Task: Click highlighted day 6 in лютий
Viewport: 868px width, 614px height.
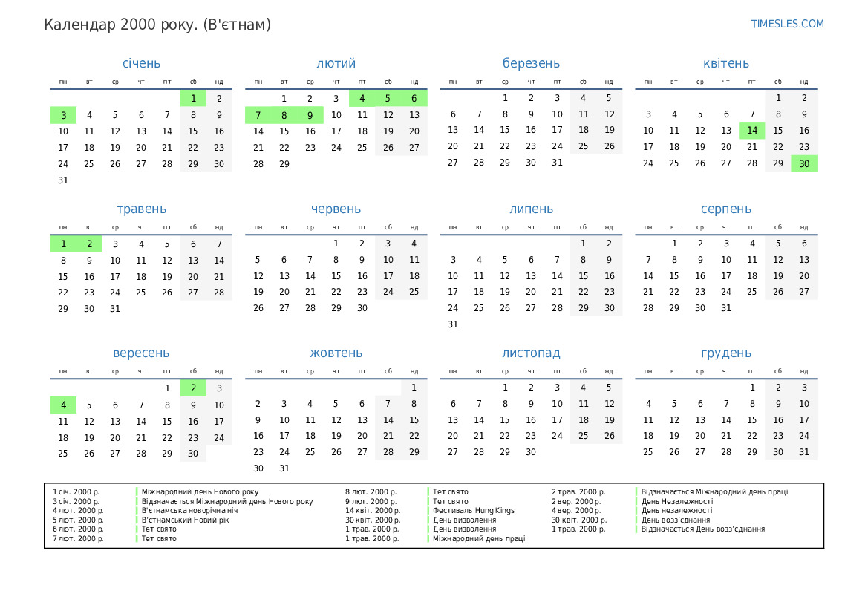Action: [414, 99]
